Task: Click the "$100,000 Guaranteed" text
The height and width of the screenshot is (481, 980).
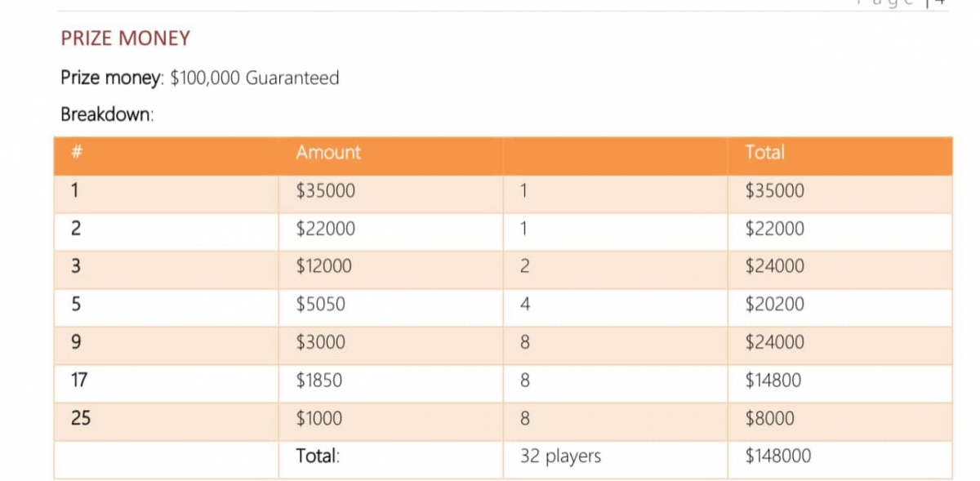Action: click(254, 78)
